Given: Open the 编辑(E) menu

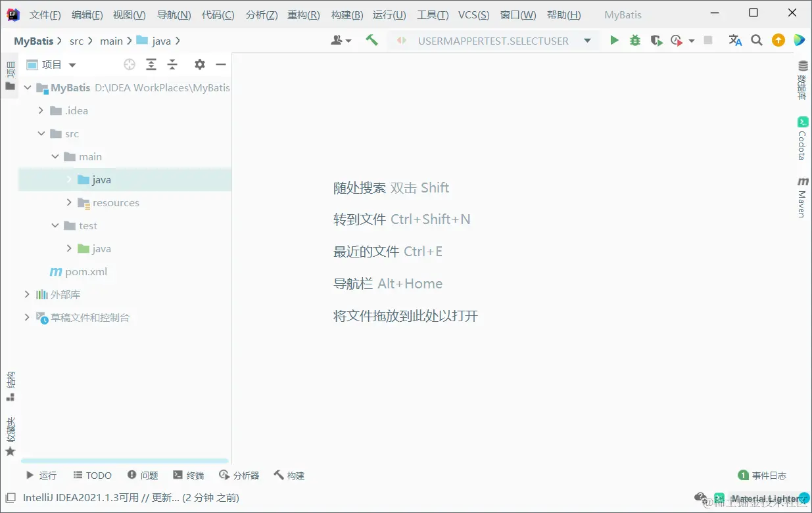Looking at the screenshot, I should pos(87,14).
